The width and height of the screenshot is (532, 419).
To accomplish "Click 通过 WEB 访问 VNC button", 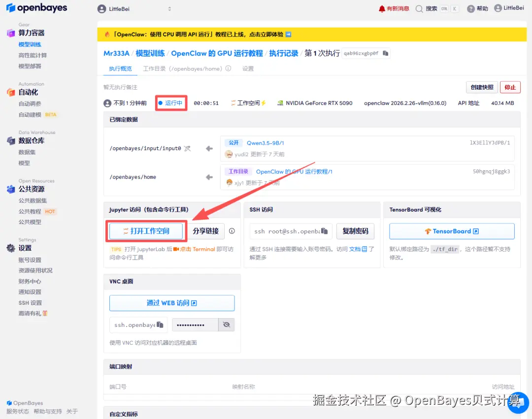I will [x=172, y=303].
